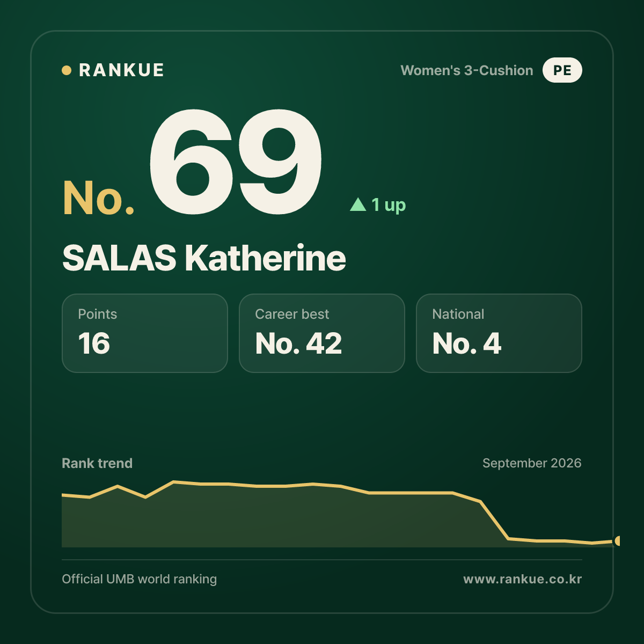Image resolution: width=644 pixels, height=644 pixels.
Task: Click the green up-triangle icon
Action: click(358, 204)
